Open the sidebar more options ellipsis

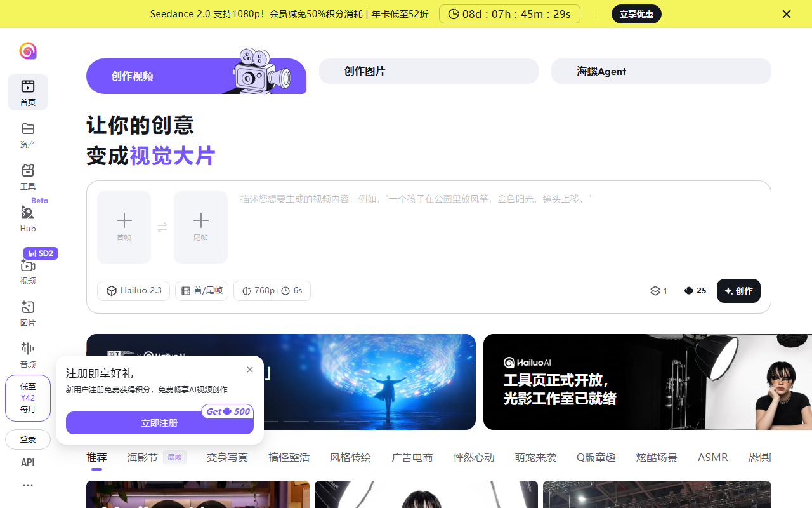pos(28,485)
